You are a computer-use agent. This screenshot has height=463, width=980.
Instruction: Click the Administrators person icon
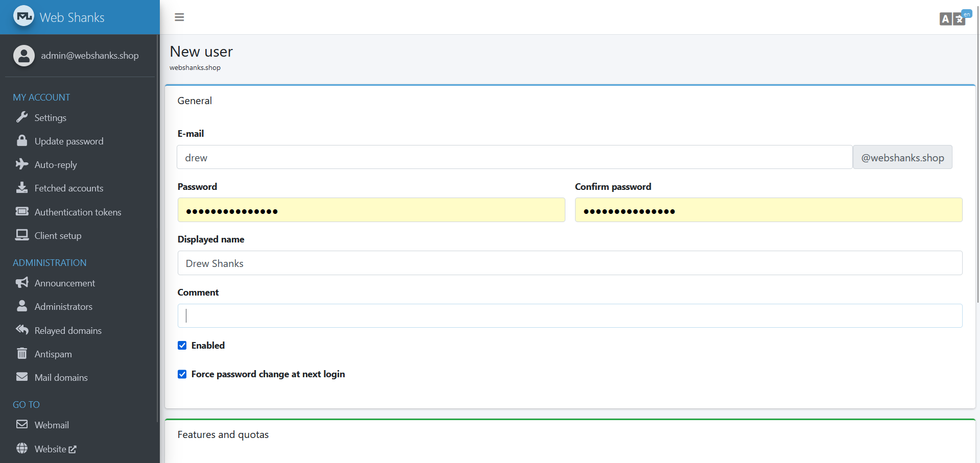22,306
